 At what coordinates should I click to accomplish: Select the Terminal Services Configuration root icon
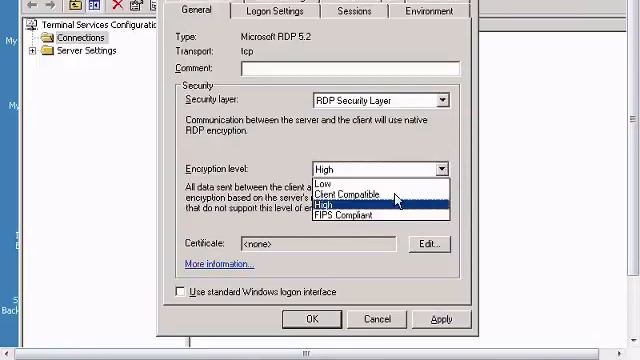click(x=31, y=25)
